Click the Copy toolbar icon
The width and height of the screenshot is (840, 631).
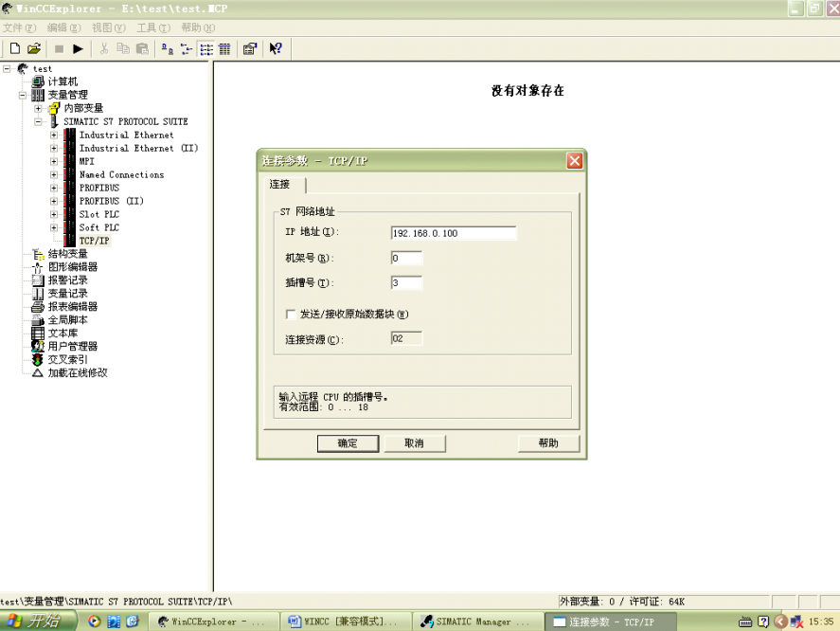(123, 48)
